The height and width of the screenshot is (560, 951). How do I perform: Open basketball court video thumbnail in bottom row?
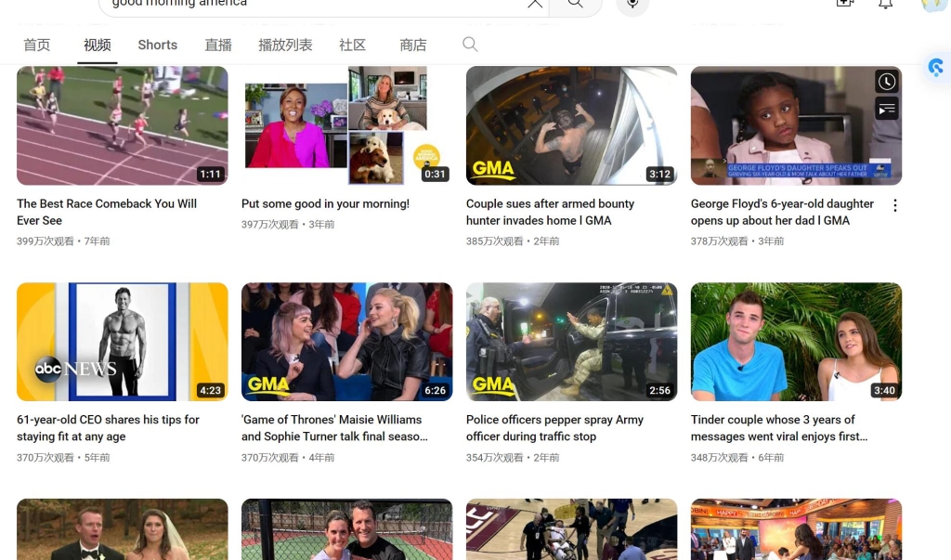click(571, 529)
